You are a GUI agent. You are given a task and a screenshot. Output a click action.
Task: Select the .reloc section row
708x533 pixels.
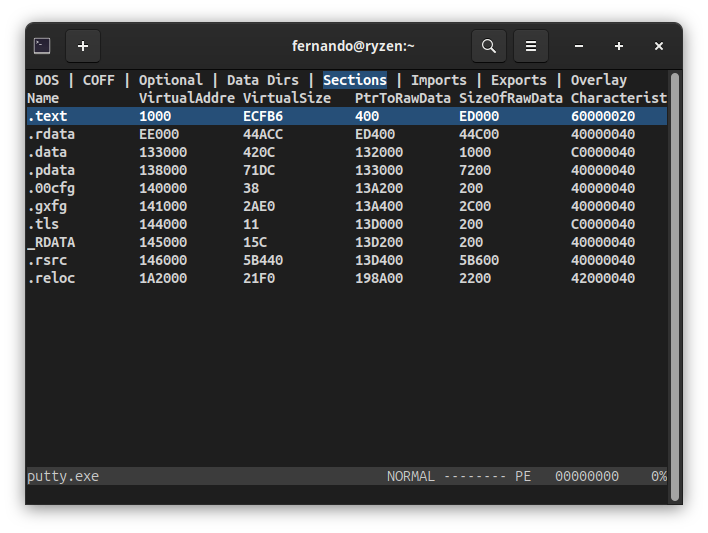[347, 278]
